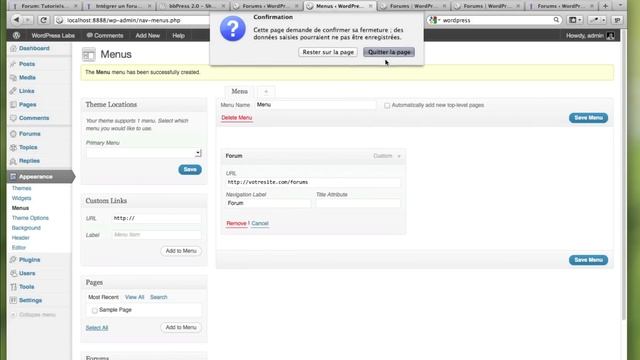Open Comments in the admin bar

click(x=105, y=36)
